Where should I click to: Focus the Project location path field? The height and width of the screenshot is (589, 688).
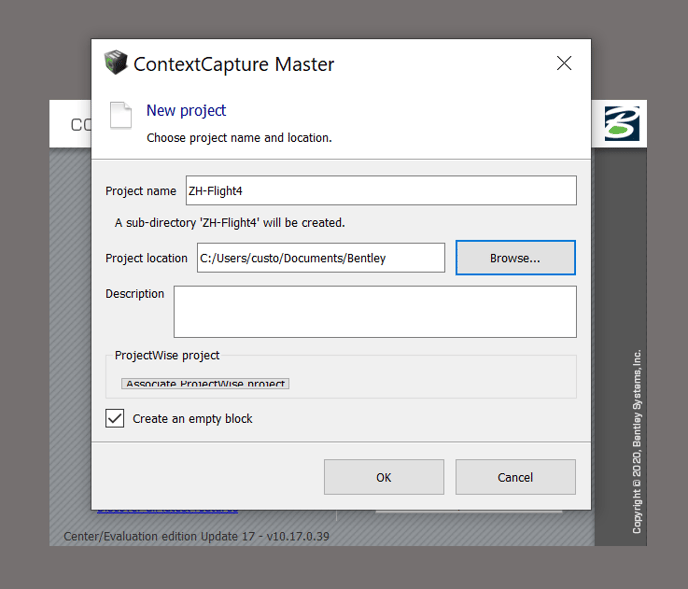tap(320, 258)
